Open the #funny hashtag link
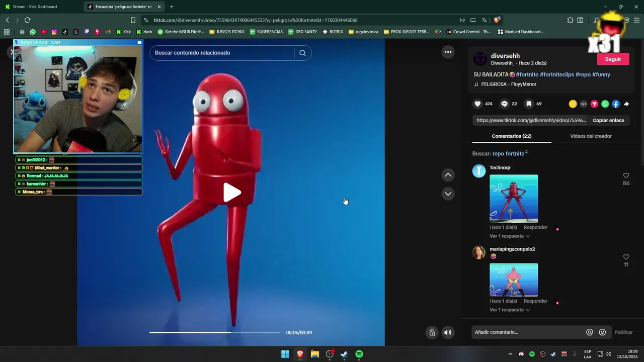 (x=601, y=74)
